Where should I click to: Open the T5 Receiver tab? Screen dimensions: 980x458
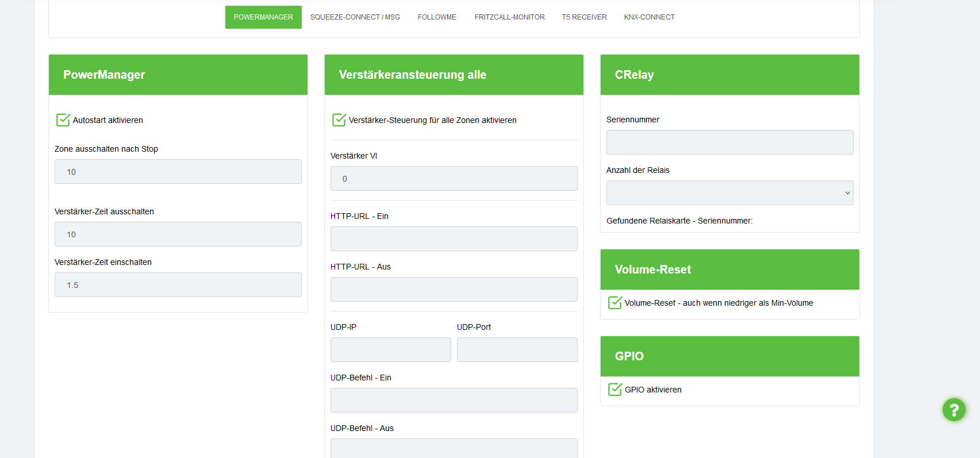pos(584,17)
